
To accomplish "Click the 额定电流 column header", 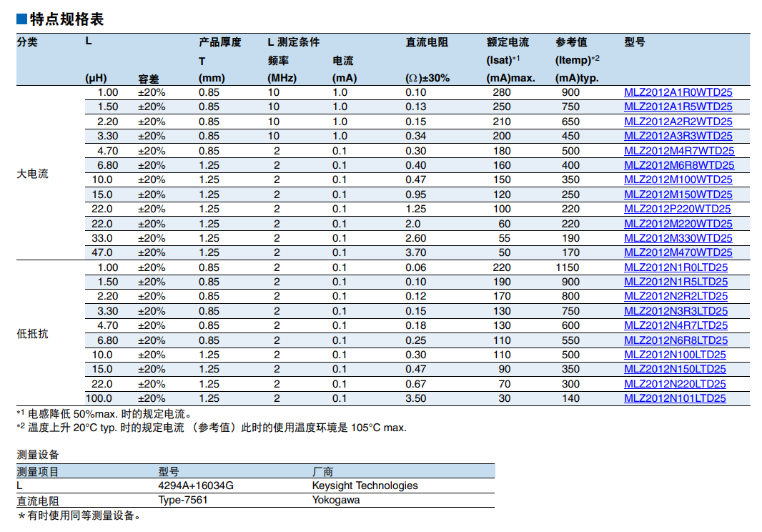I will (508, 42).
